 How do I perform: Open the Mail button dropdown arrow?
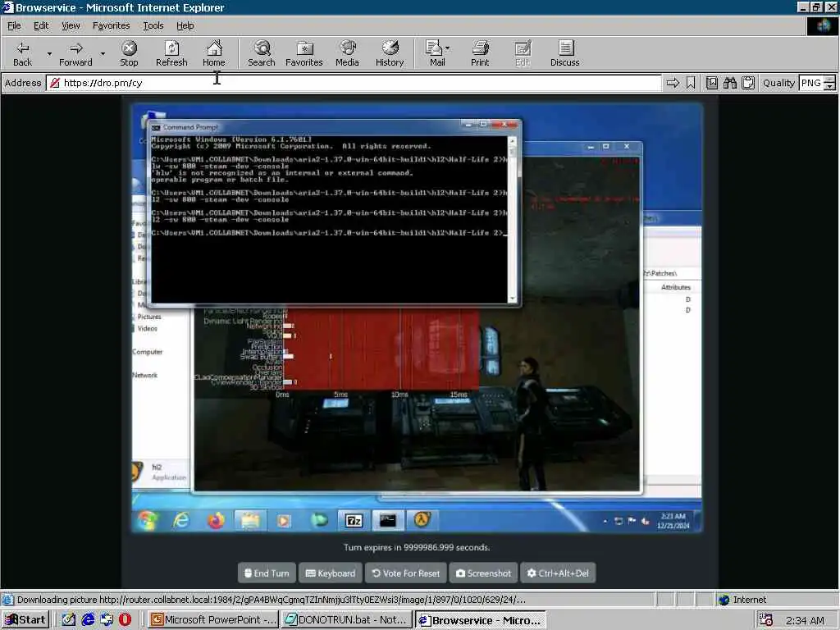[x=447, y=48]
